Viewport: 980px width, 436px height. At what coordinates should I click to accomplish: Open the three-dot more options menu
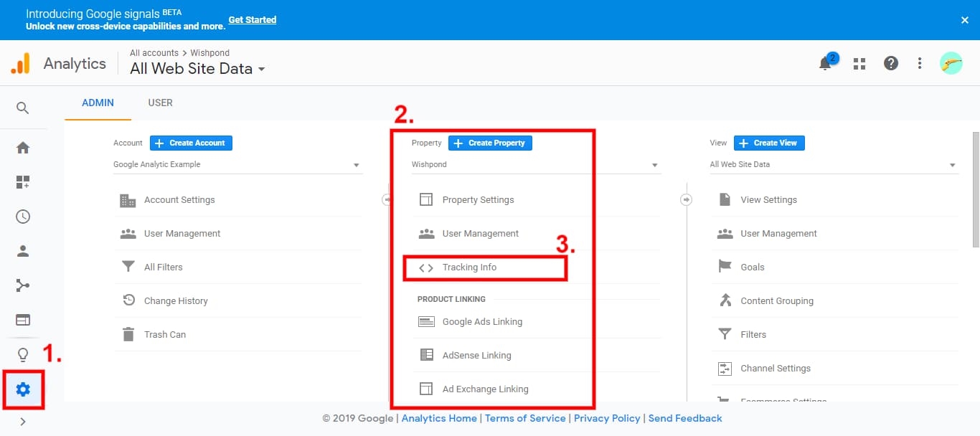point(920,63)
